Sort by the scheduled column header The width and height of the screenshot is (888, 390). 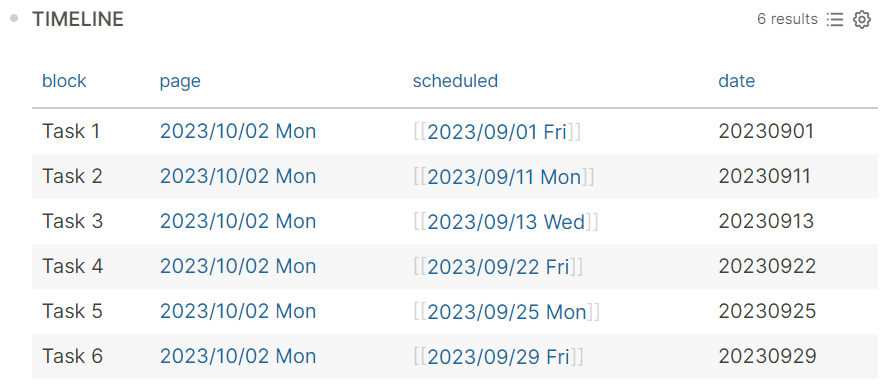tap(455, 81)
